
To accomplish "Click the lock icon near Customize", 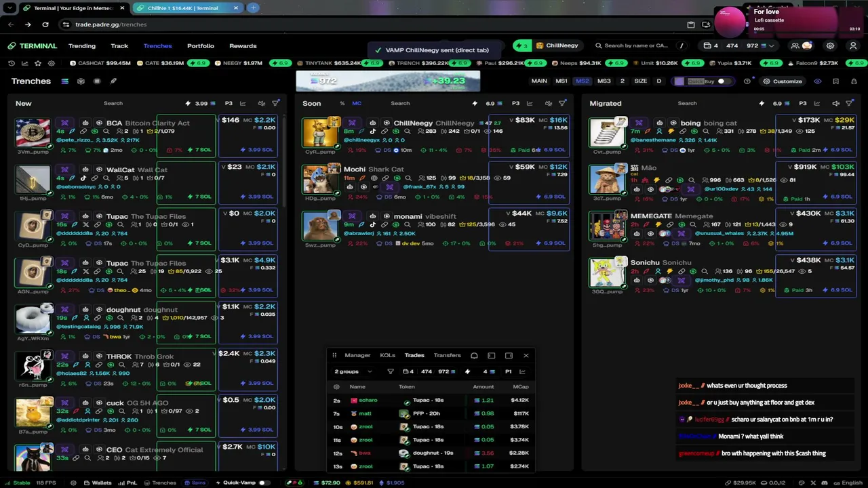I will 853,81.
